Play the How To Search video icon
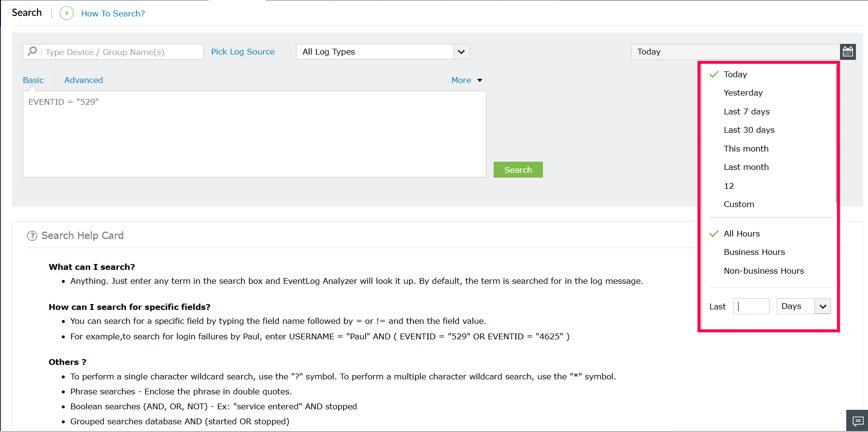Screen dimensions: 868x432 point(67,13)
